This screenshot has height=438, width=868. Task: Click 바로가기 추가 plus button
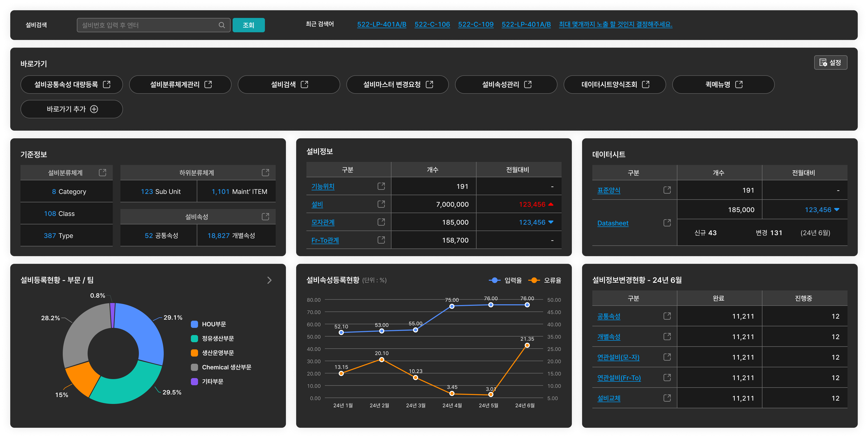(x=71, y=109)
